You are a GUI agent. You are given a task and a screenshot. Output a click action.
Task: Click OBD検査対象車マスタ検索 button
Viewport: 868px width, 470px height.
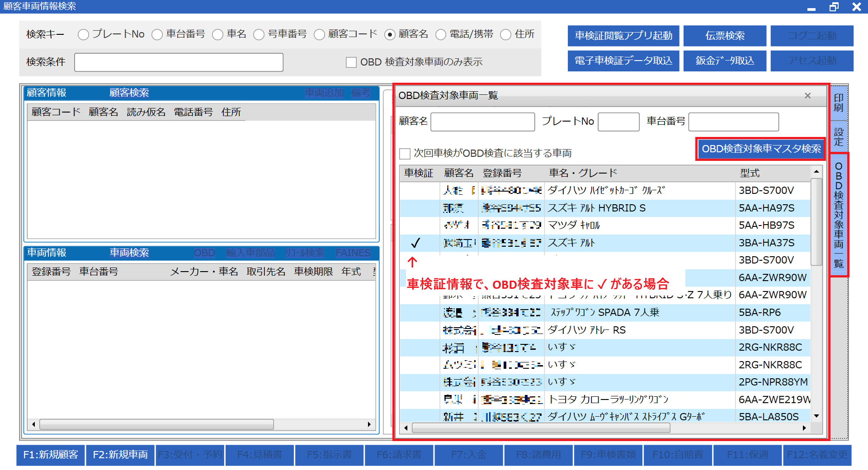tap(761, 149)
